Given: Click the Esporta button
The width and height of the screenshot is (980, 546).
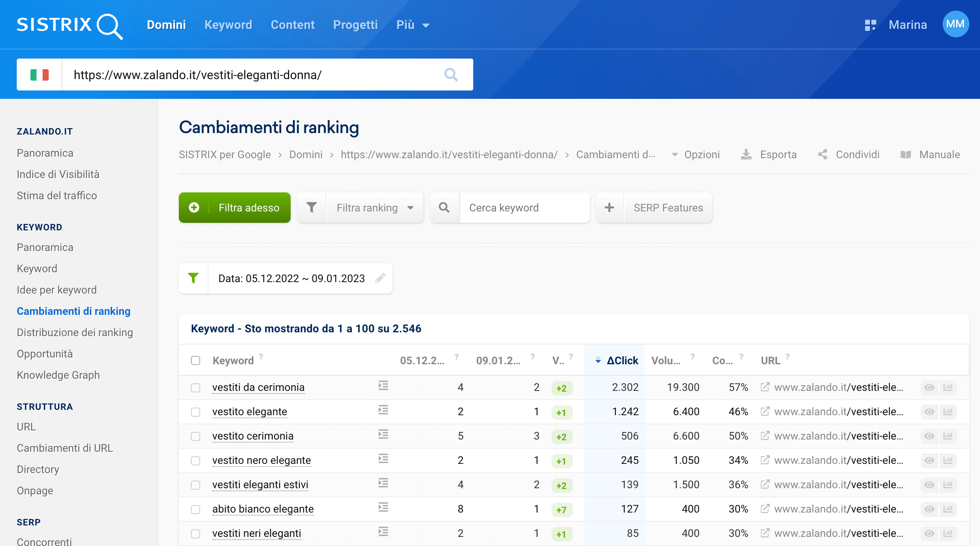Looking at the screenshot, I should [769, 154].
